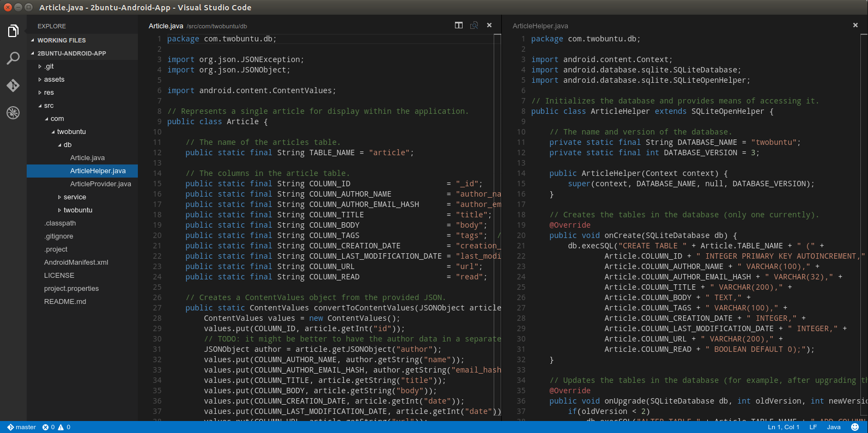Image resolution: width=868 pixels, height=433 pixels.
Task: Open the .project file
Action: tap(82, 249)
